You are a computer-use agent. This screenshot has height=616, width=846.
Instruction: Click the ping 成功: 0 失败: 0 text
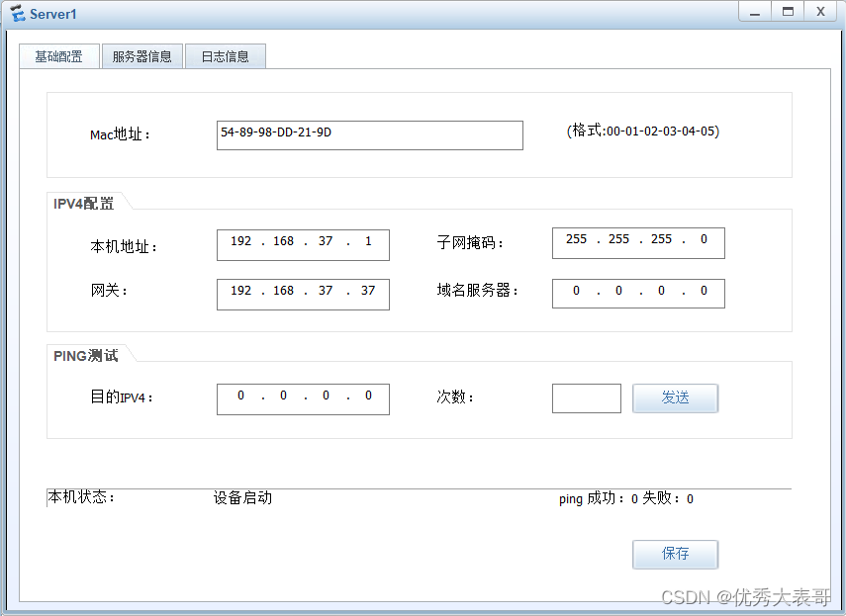[626, 498]
